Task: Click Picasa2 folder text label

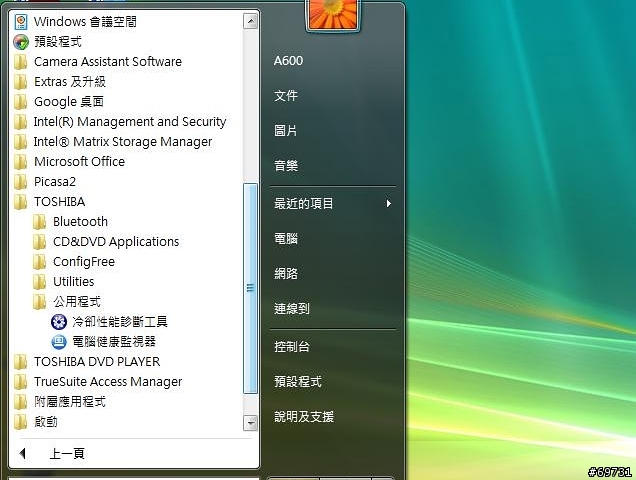Action: [x=55, y=182]
